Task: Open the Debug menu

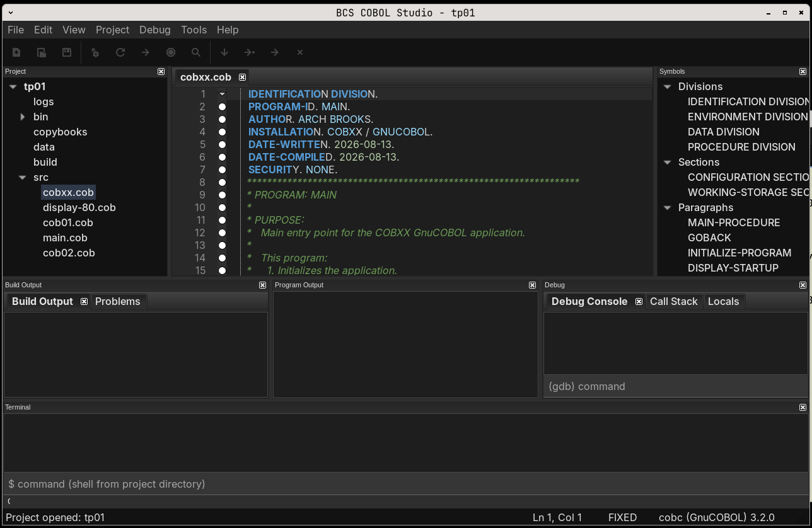Action: pos(155,30)
